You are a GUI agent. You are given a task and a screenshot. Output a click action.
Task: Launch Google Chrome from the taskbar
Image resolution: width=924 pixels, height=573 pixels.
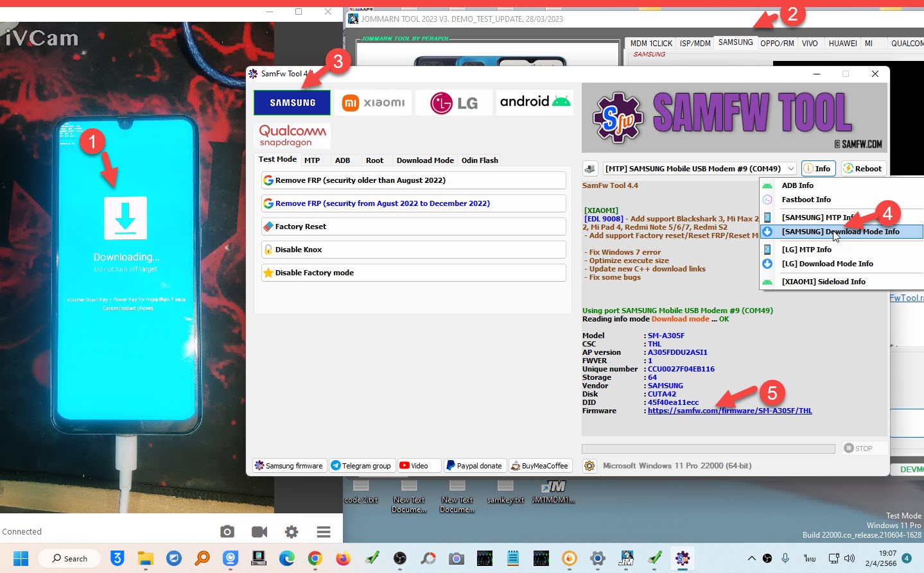pyautogui.click(x=315, y=558)
